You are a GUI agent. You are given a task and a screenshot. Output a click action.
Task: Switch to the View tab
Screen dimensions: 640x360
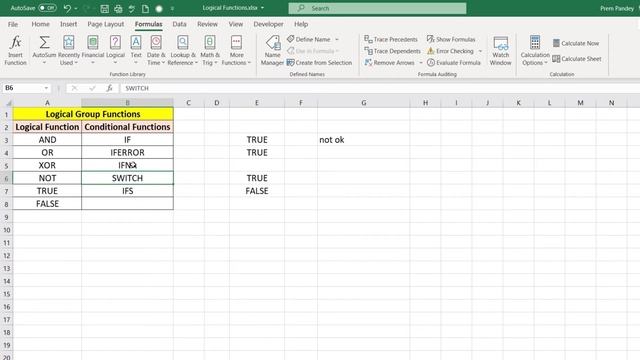(x=236, y=24)
